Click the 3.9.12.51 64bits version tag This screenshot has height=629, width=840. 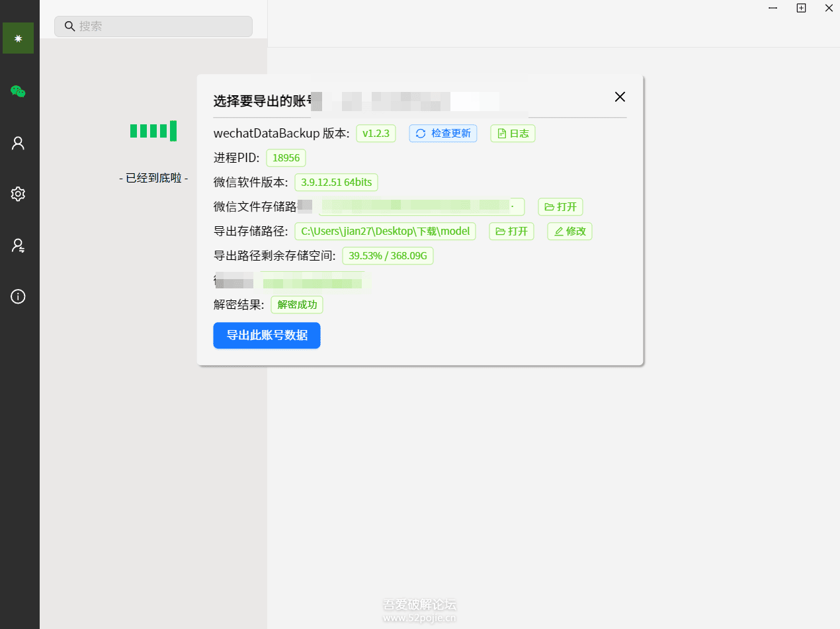click(336, 183)
